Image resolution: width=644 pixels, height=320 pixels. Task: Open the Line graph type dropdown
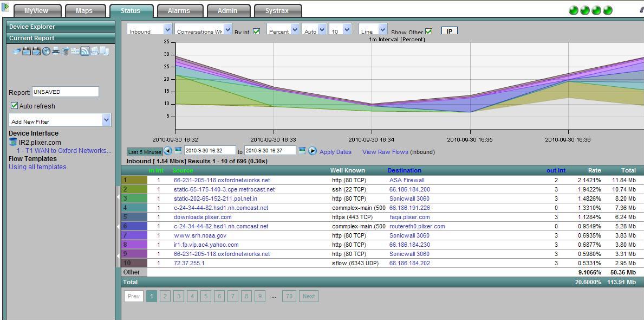(373, 30)
